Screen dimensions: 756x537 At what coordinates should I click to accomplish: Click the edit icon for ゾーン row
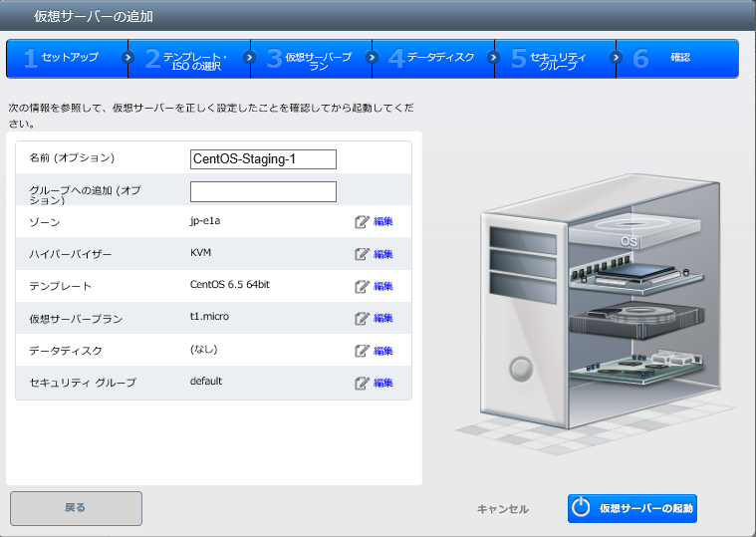click(x=363, y=222)
